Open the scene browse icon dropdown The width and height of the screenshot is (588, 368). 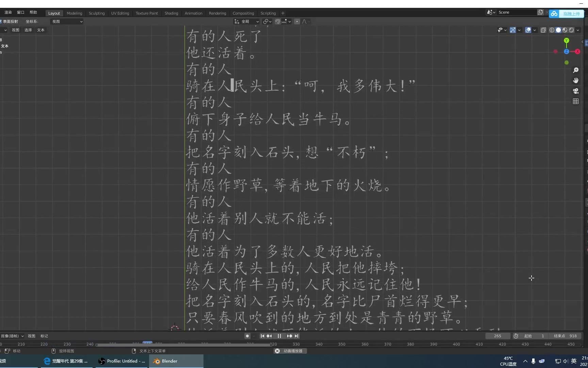click(491, 12)
